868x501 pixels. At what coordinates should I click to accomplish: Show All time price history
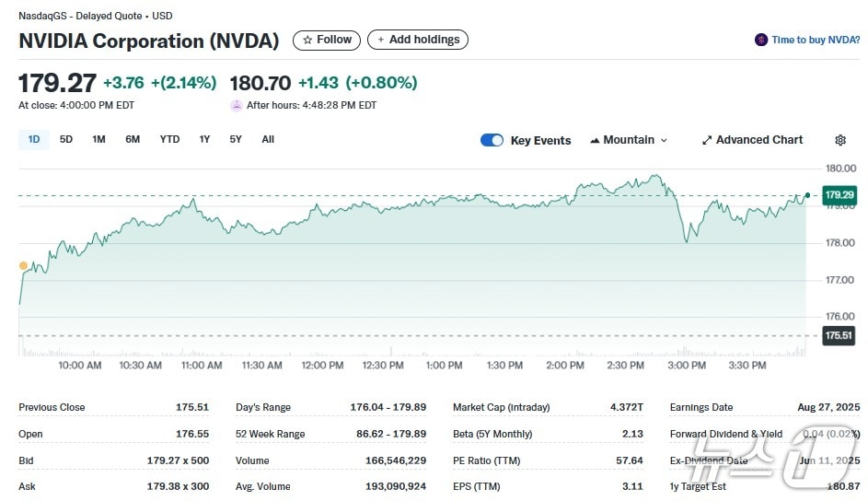pyautogui.click(x=268, y=139)
